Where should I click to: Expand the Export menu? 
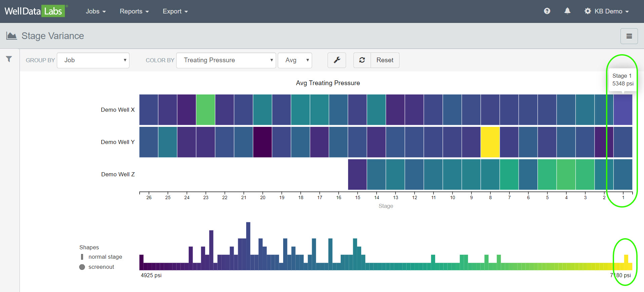[x=175, y=11]
